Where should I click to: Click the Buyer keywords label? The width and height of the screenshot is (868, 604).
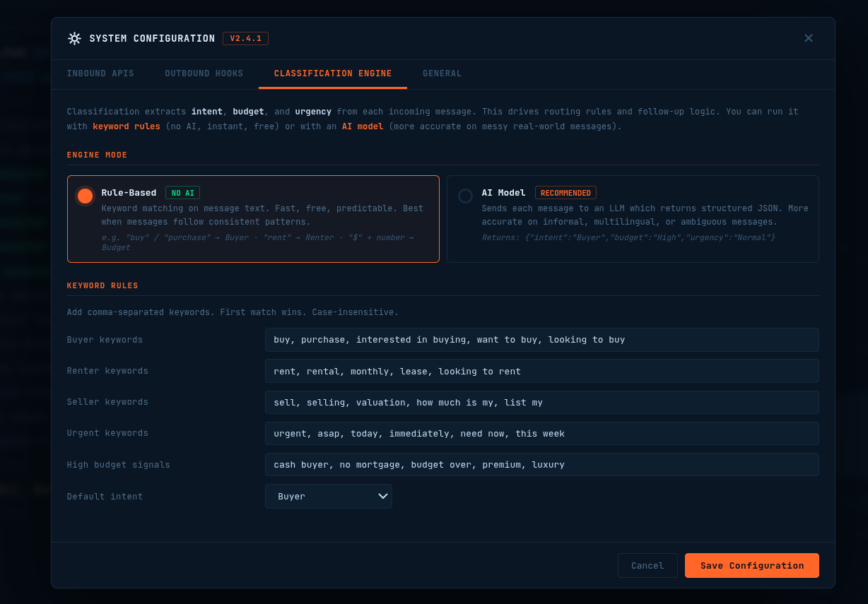point(105,340)
